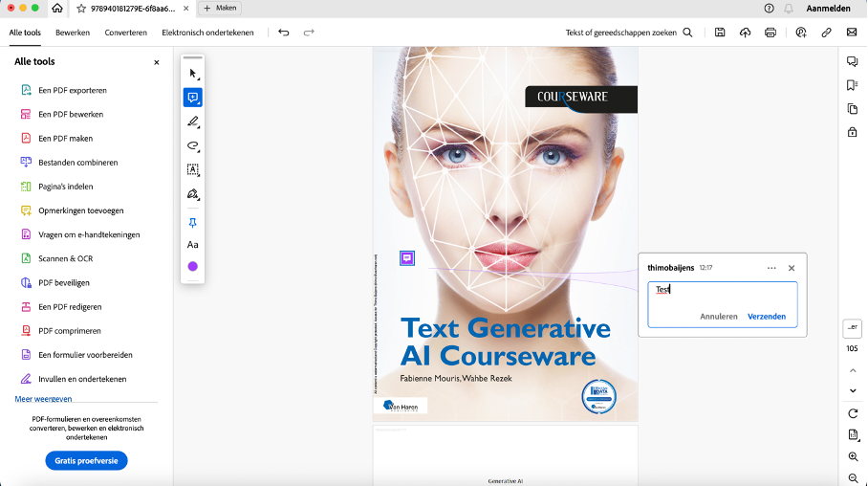Viewport: 868px width, 486px height.
Task: Redo the last action
Action: coord(309,33)
